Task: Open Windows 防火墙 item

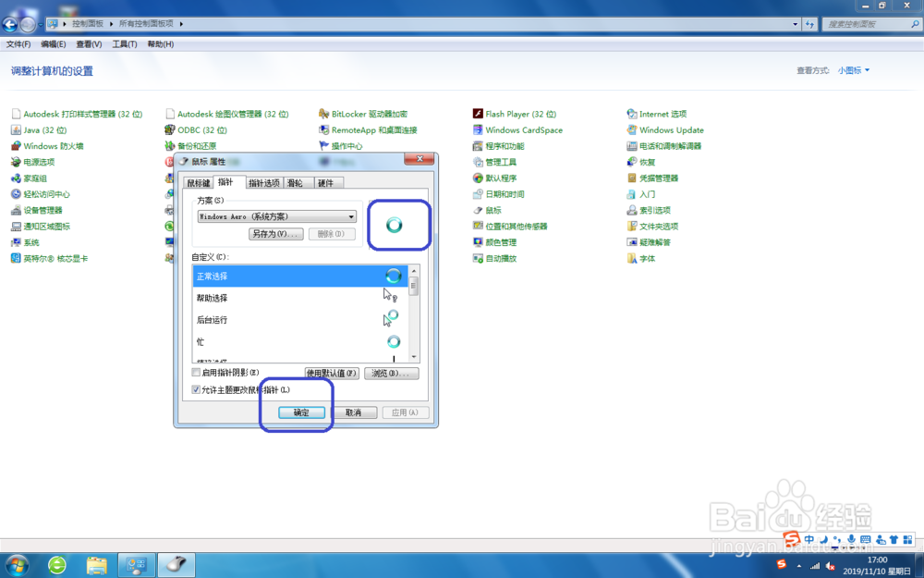Action: [x=47, y=146]
